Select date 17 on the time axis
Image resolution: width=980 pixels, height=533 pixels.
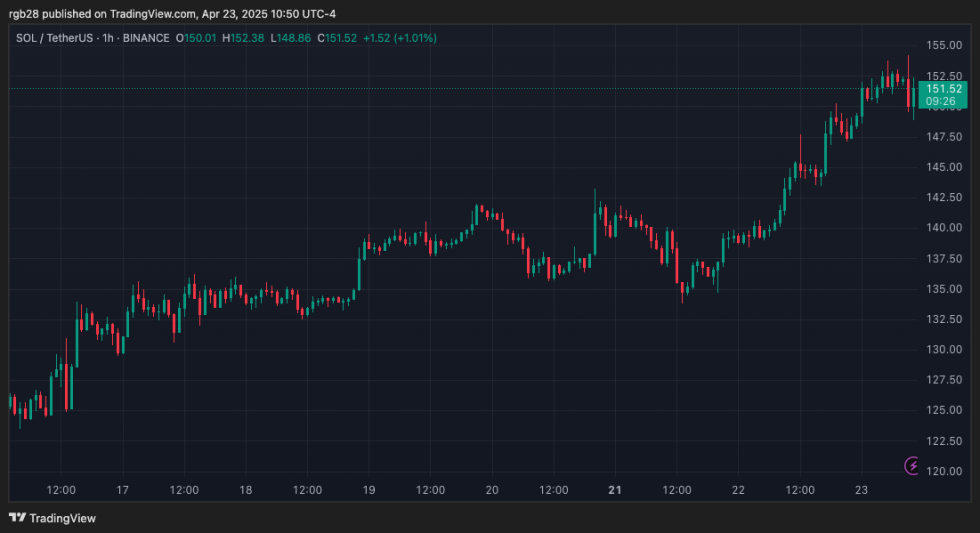(x=122, y=490)
